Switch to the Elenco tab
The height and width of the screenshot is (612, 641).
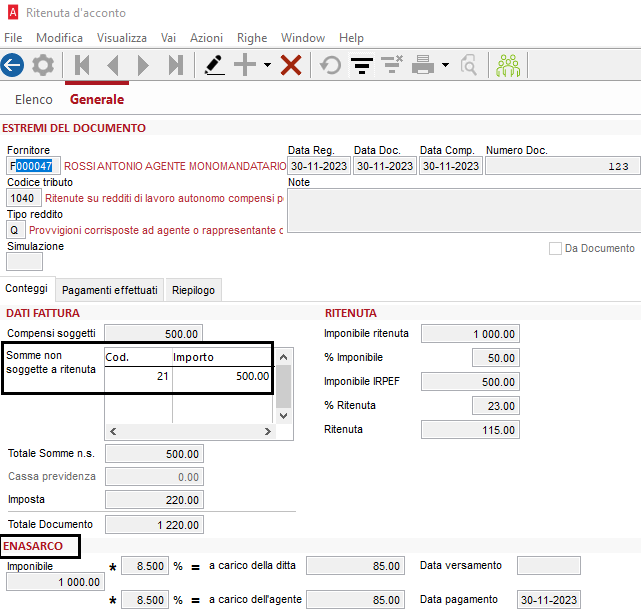pos(34,99)
